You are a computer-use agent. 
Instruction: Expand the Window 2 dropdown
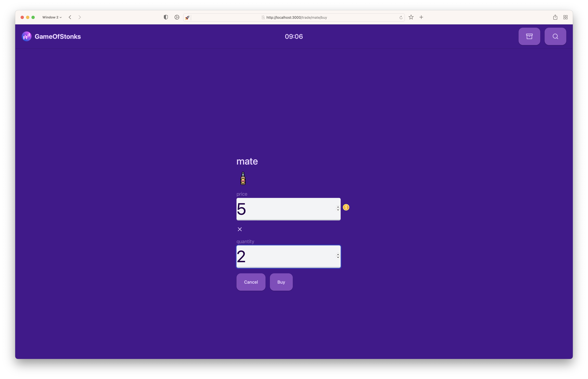52,17
